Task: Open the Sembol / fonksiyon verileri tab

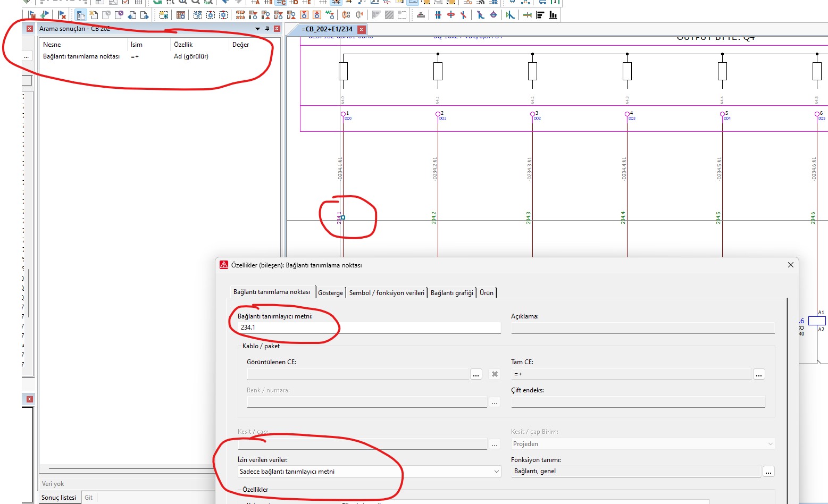Action: click(387, 293)
